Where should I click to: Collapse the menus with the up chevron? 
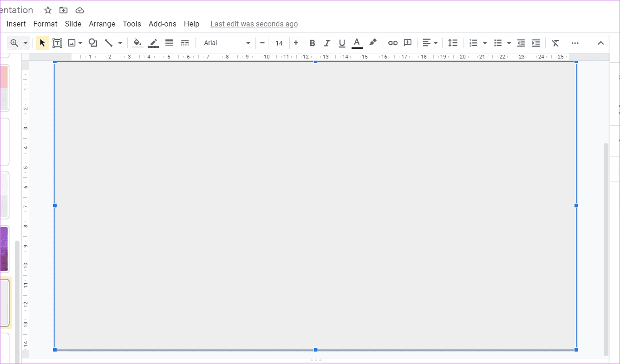click(x=600, y=43)
